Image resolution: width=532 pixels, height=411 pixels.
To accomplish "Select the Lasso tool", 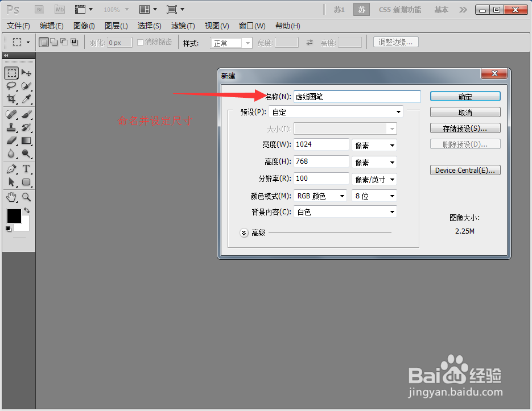I will coord(11,86).
